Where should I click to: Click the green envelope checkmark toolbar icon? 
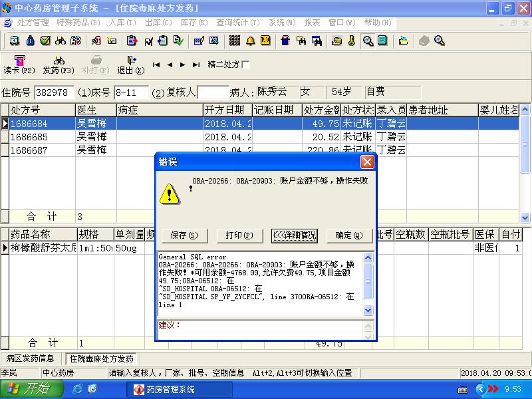point(45,41)
